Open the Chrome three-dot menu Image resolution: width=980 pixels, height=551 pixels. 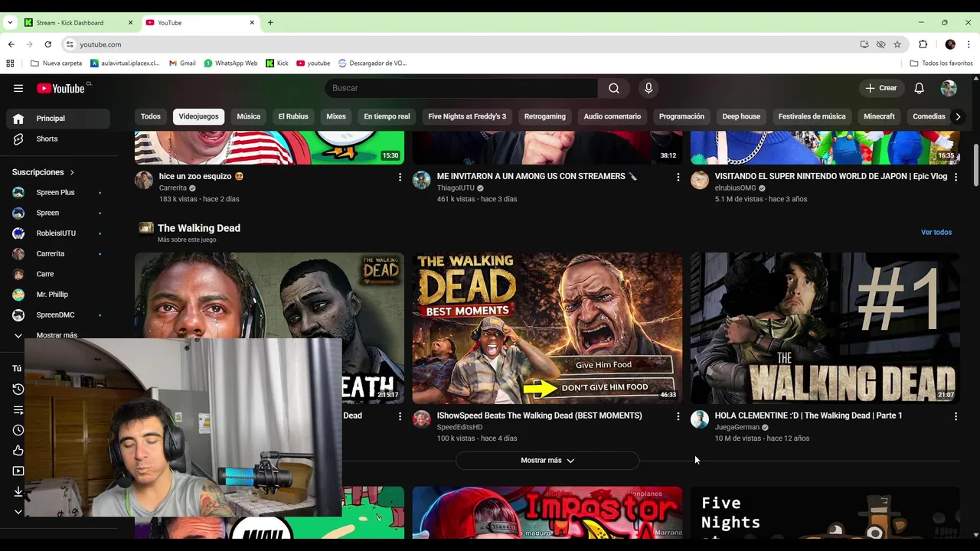point(969,44)
